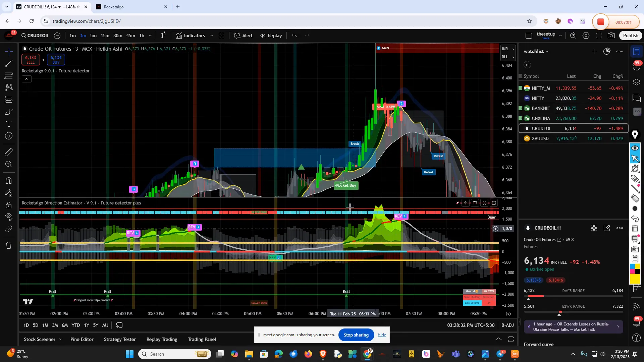Click the Publish button

630,35
